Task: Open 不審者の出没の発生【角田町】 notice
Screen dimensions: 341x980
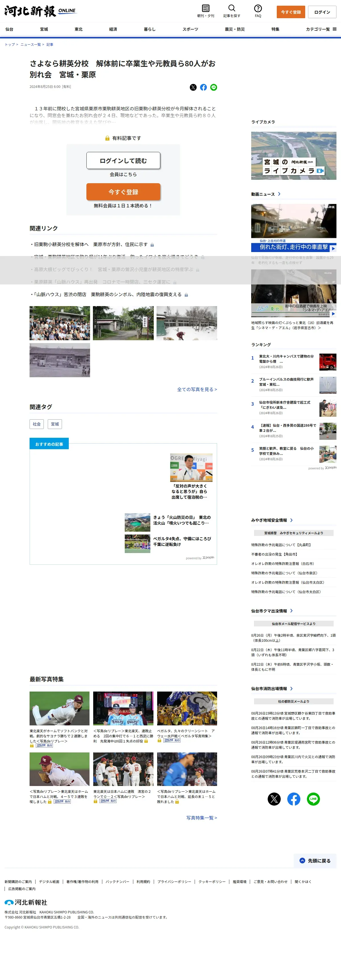Action: [x=274, y=554]
